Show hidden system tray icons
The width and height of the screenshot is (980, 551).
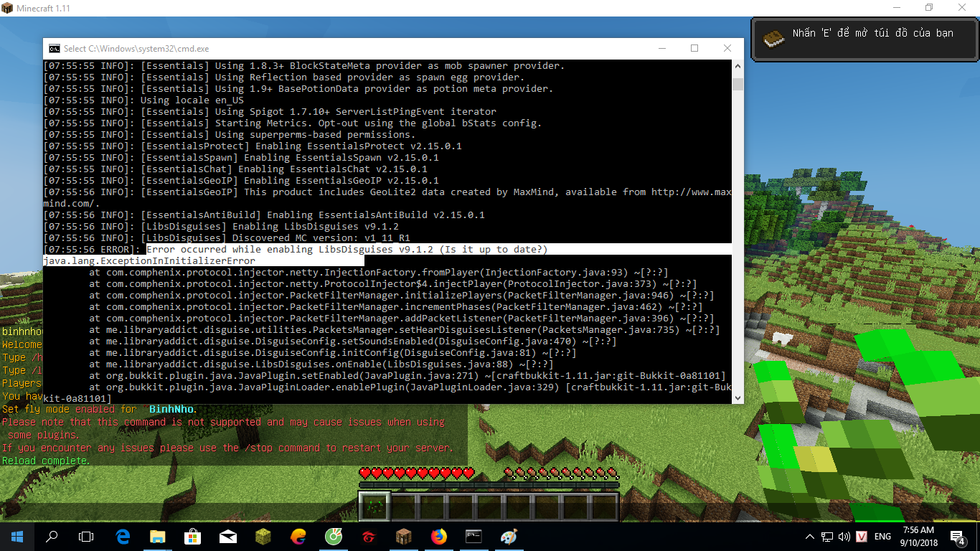point(810,537)
